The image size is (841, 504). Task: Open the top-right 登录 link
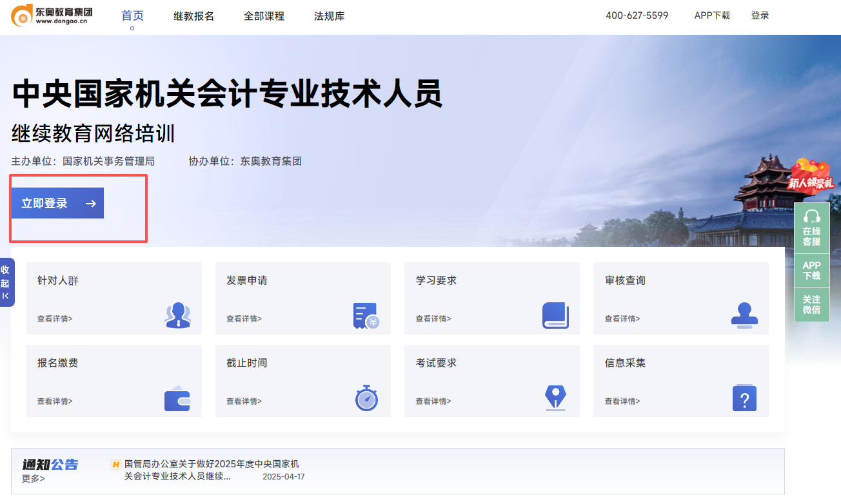[x=760, y=15]
